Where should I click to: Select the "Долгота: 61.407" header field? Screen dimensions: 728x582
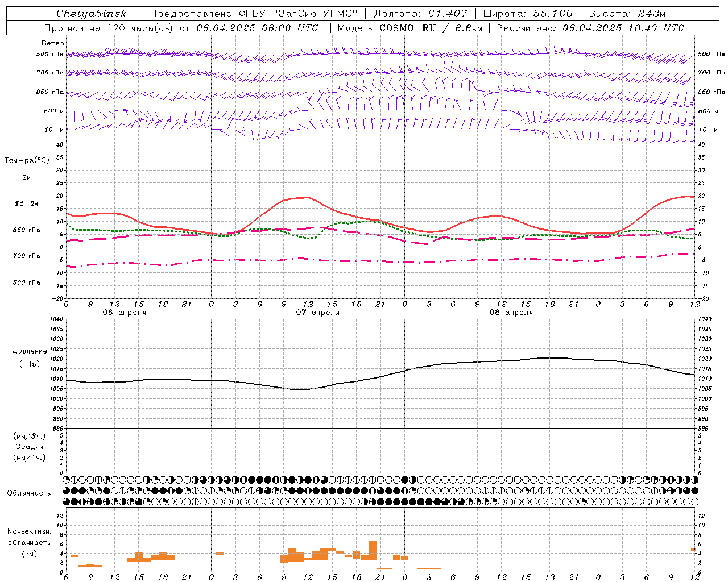tap(420, 14)
